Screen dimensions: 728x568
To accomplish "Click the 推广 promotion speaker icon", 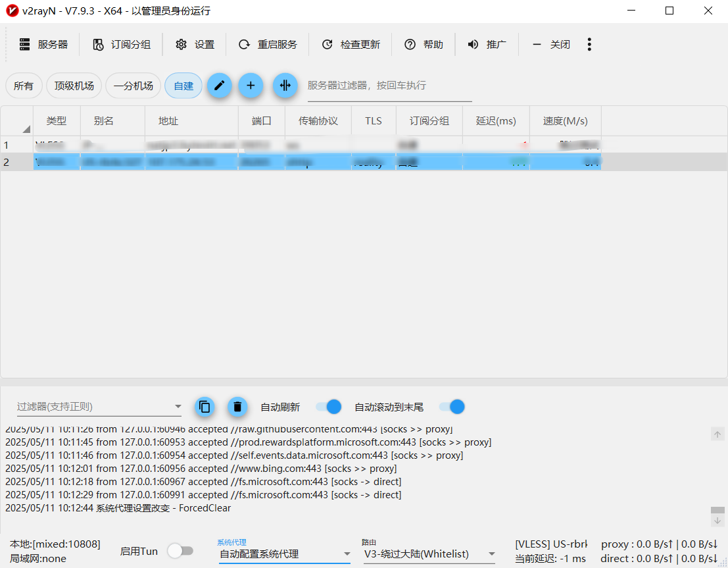I will click(473, 44).
